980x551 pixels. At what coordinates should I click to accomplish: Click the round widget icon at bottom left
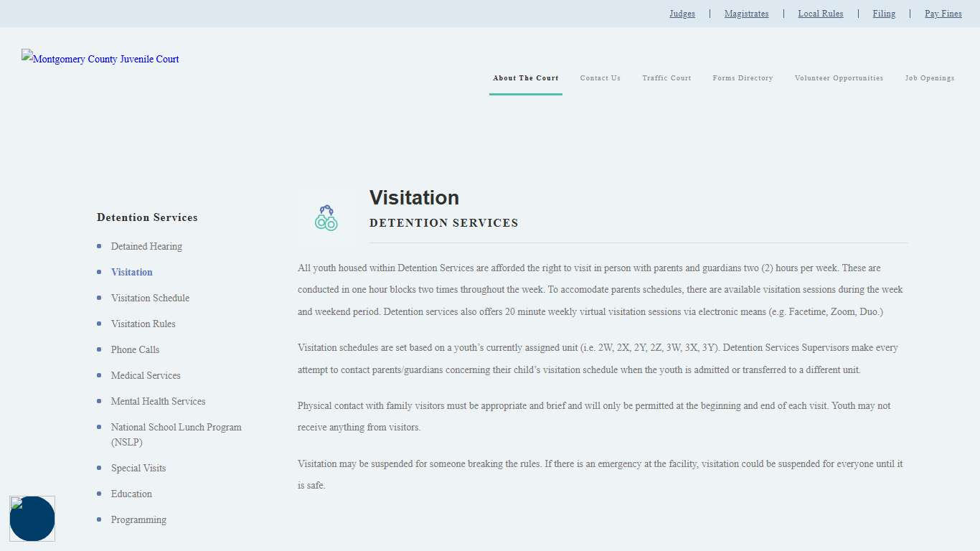point(32,518)
